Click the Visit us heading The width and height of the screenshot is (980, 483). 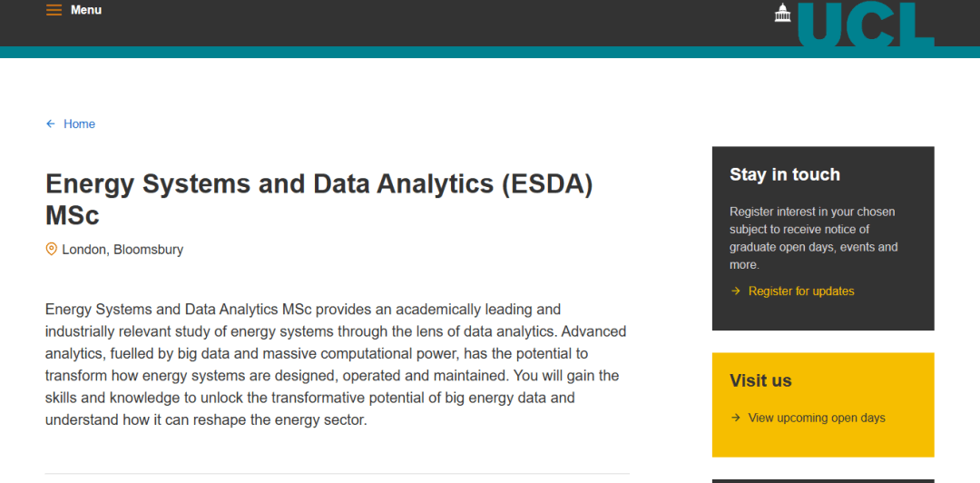(760, 380)
